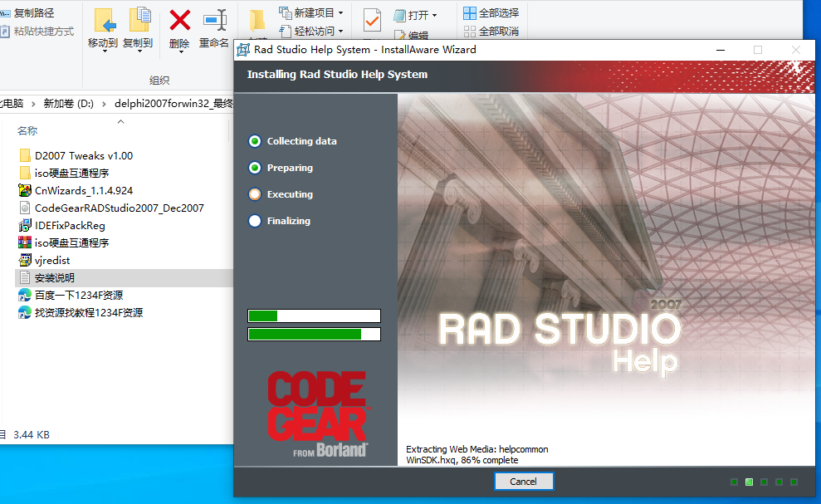Click the CodeGear from Borland logo
This screenshot has width=821, height=504.
tap(318, 413)
